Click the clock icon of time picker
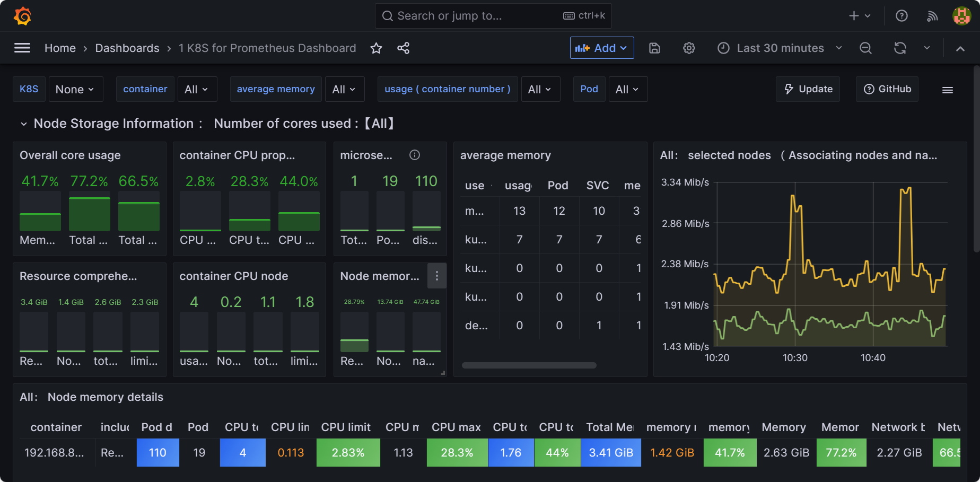980x482 pixels. point(723,48)
